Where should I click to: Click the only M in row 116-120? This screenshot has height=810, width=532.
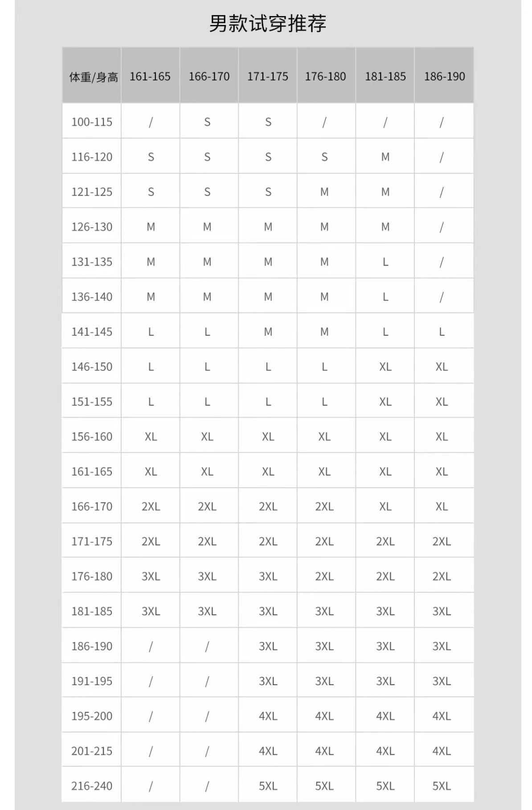(x=385, y=157)
